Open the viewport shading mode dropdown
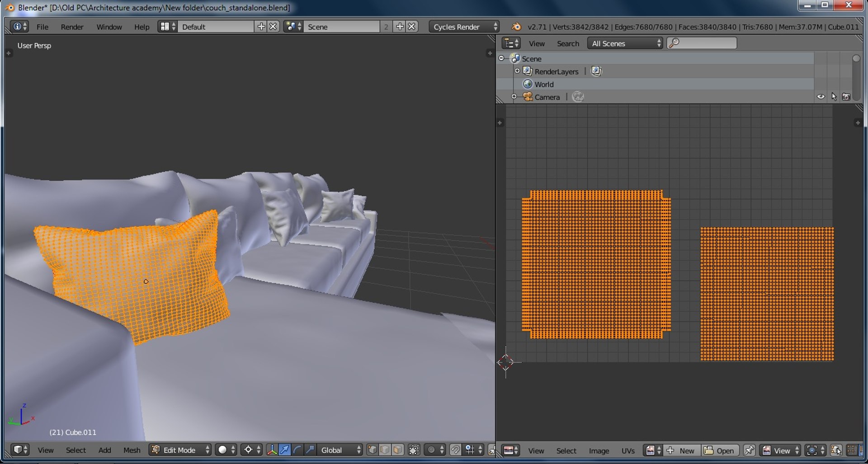The height and width of the screenshot is (464, 868). (226, 450)
